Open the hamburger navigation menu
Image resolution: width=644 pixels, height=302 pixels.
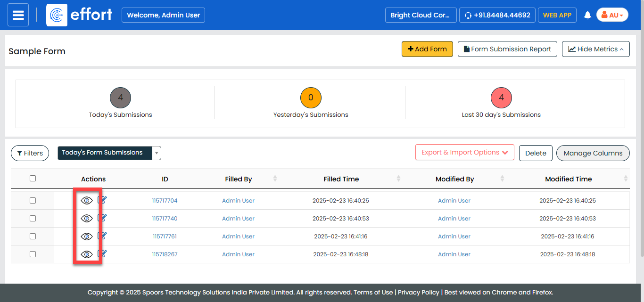tap(18, 15)
